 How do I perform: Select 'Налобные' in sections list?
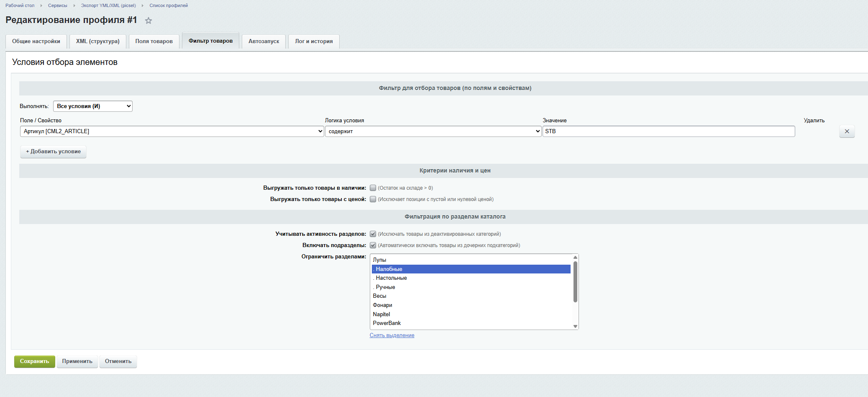click(471, 269)
